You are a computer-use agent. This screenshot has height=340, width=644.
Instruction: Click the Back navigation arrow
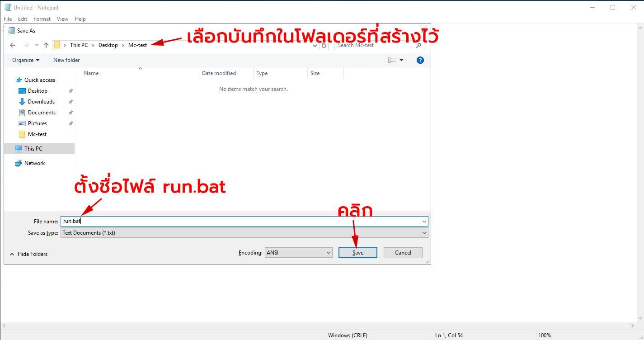(13, 45)
